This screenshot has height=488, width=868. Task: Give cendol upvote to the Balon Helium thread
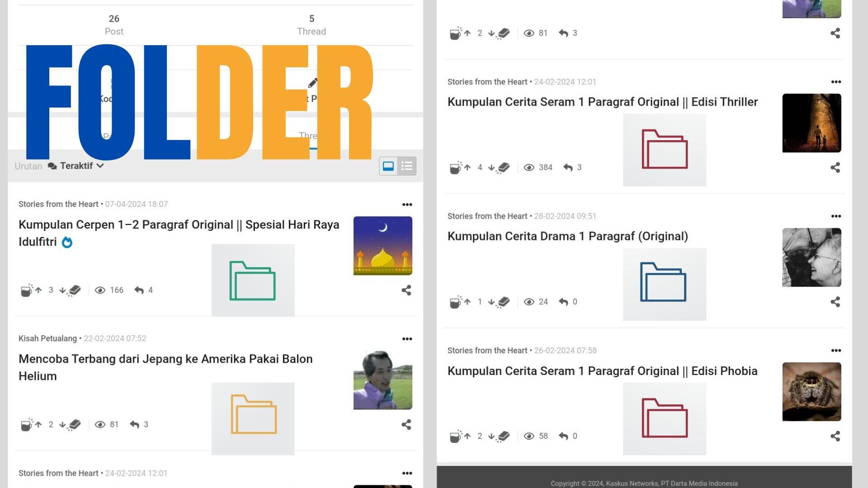tap(31, 424)
